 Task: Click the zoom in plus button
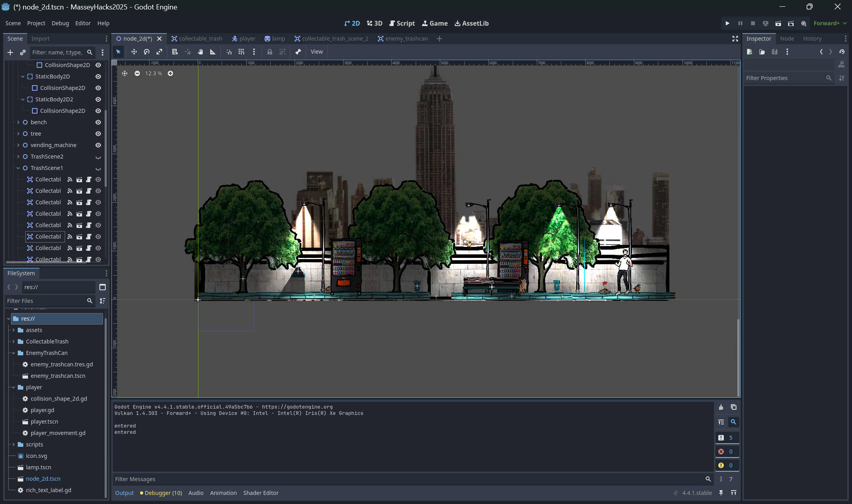170,73
